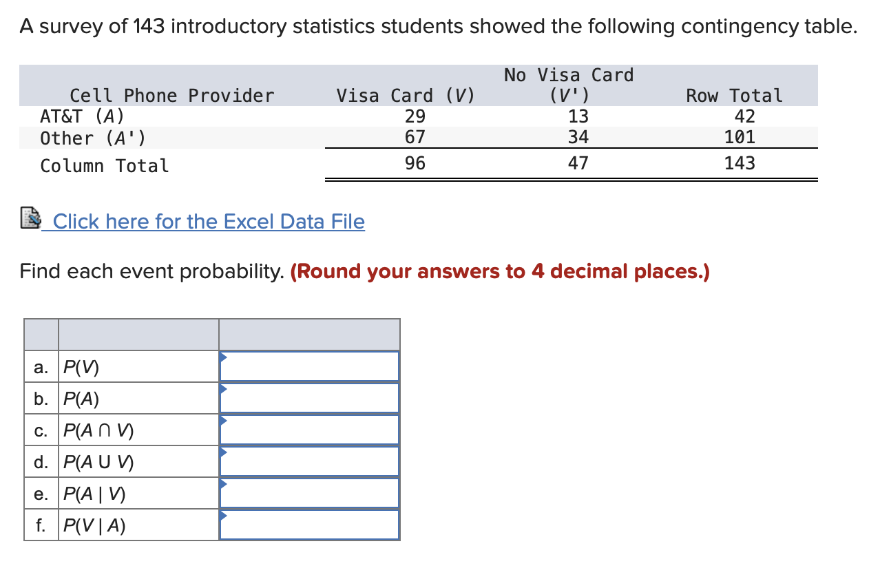Click the marker triangle beside P(A U V)
Image resolution: width=880 pixels, height=588 pixels.
click(x=223, y=452)
